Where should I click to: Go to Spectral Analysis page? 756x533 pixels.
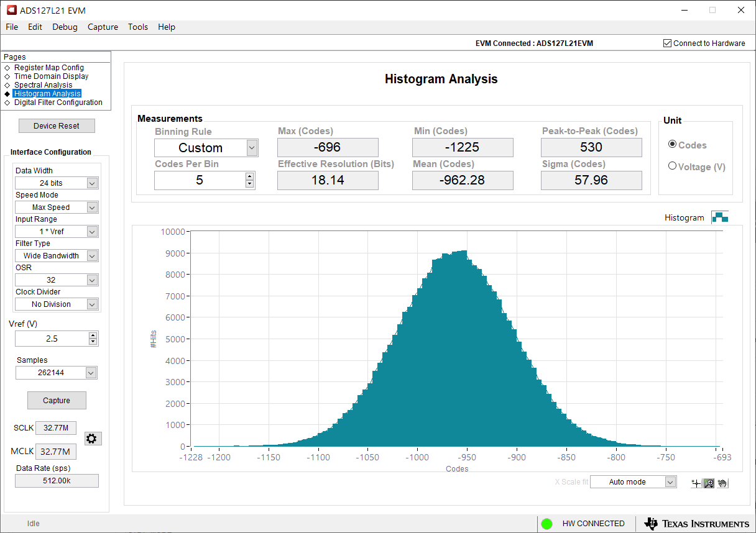coord(43,85)
